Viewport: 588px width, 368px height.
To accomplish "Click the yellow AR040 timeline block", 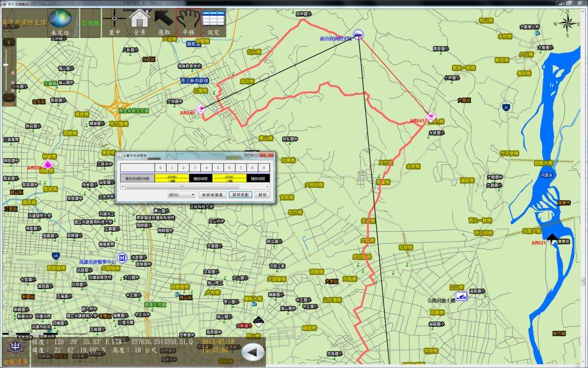I will point(172,178).
